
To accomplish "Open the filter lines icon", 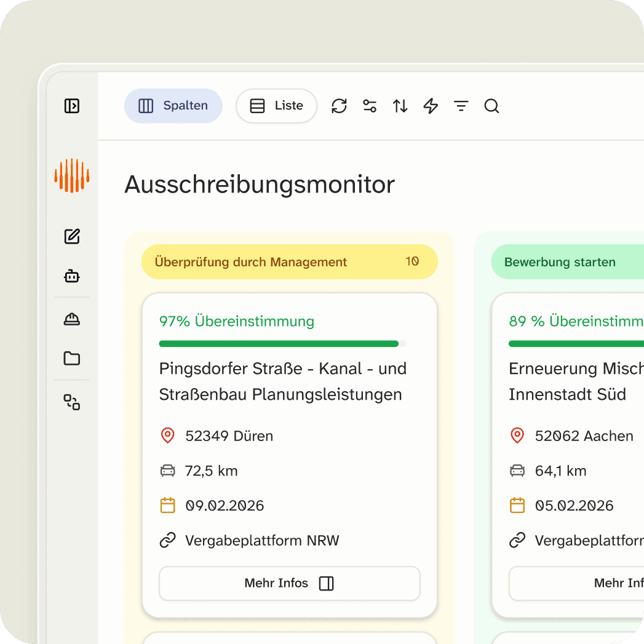I will (x=461, y=106).
